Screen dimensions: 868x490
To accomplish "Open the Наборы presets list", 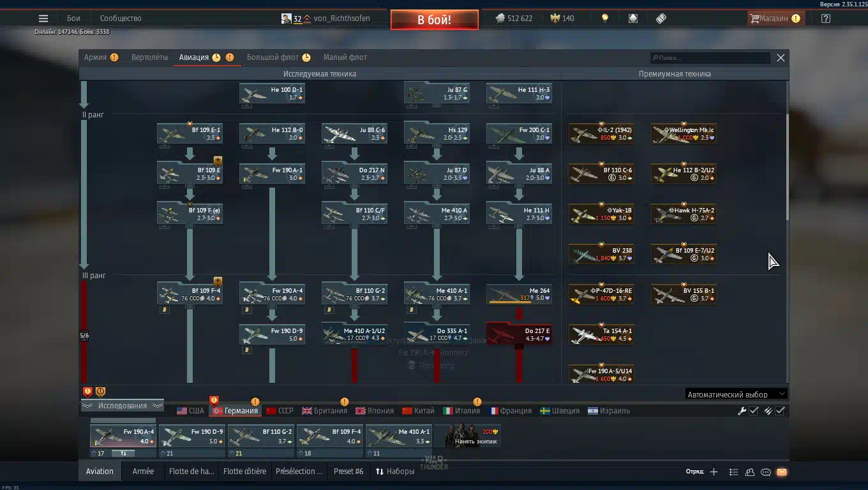I will (395, 471).
